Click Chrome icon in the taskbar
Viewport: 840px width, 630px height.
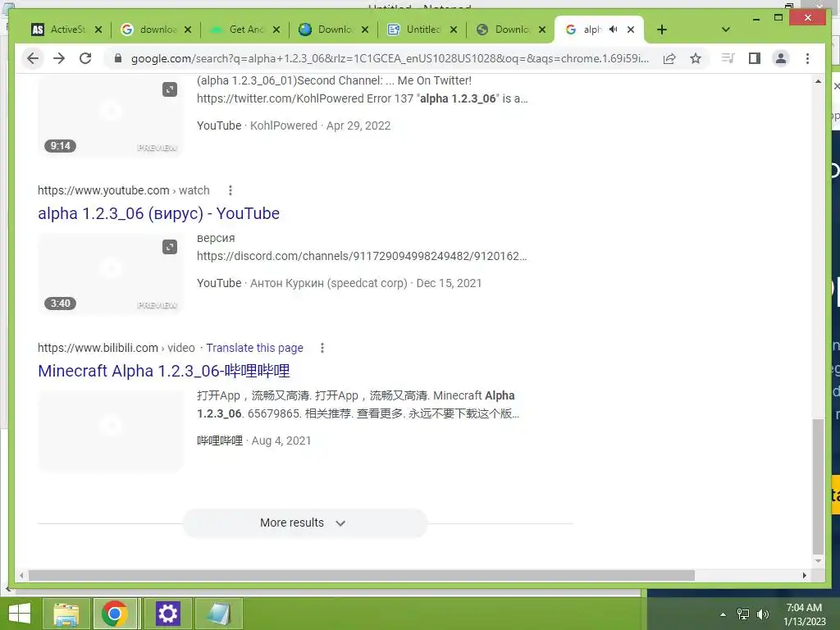pos(115,614)
